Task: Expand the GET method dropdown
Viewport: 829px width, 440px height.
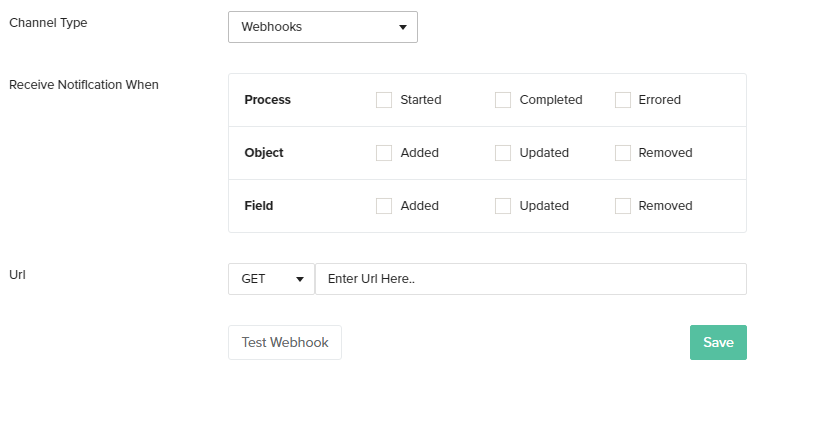Action: pos(271,279)
